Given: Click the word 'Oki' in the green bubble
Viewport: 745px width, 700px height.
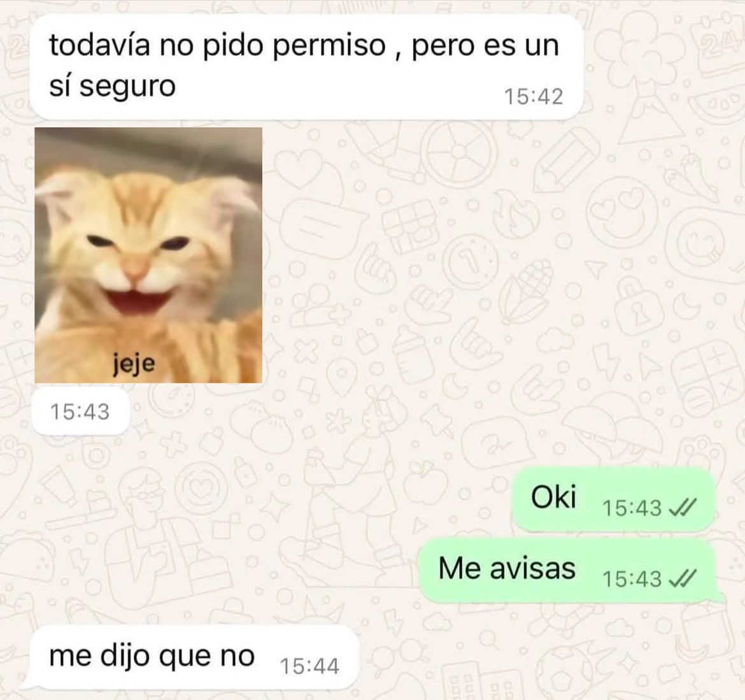Looking at the screenshot, I should pos(553,497).
